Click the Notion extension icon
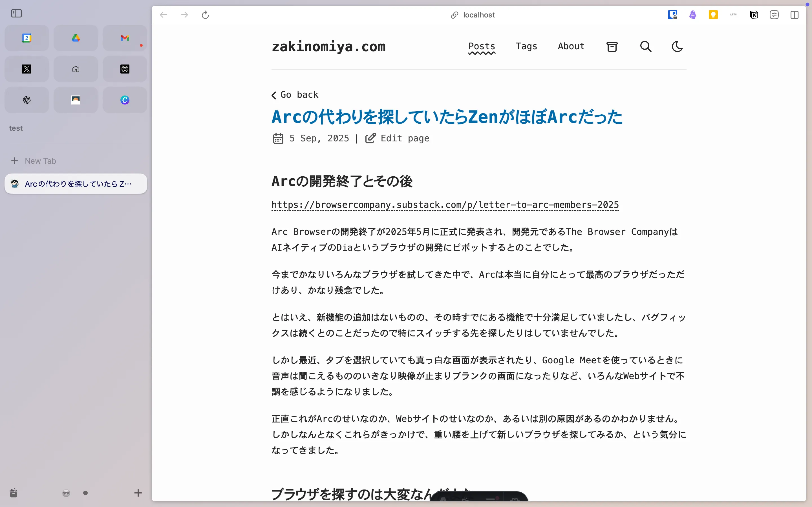 pos(754,15)
